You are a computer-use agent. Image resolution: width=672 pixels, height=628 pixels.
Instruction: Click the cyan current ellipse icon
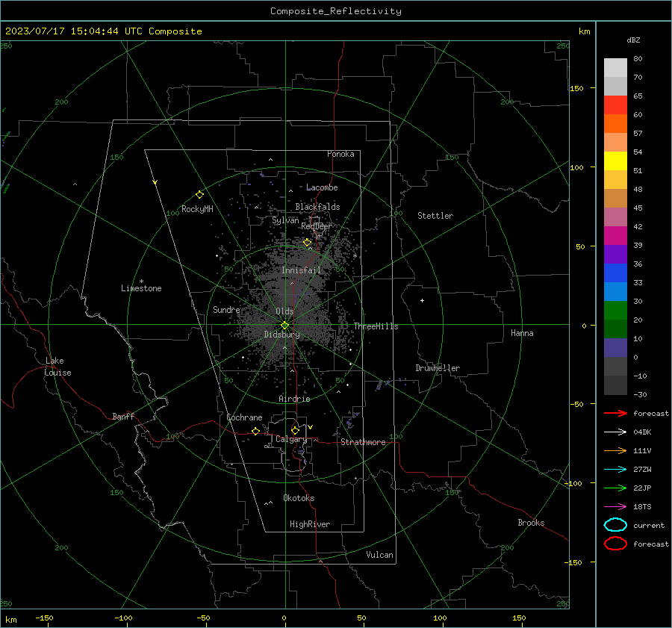(x=615, y=525)
